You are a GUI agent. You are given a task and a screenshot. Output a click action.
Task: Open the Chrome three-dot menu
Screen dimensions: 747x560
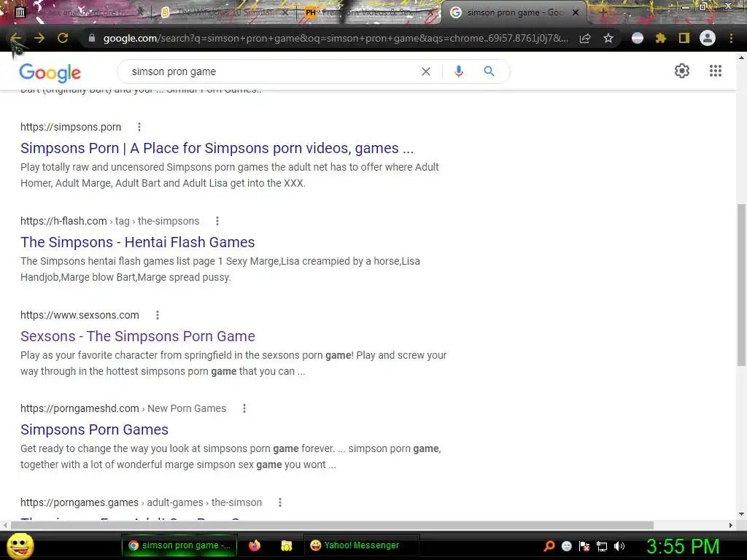[x=731, y=38]
